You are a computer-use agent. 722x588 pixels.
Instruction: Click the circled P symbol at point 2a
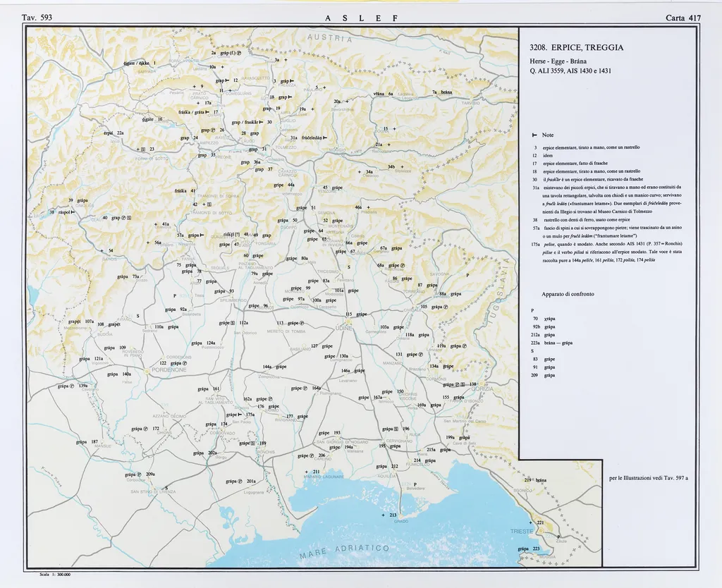coord(238,53)
